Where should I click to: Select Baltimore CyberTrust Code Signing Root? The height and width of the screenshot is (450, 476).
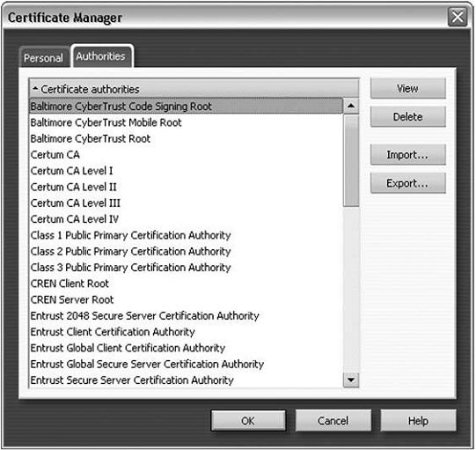(187, 106)
